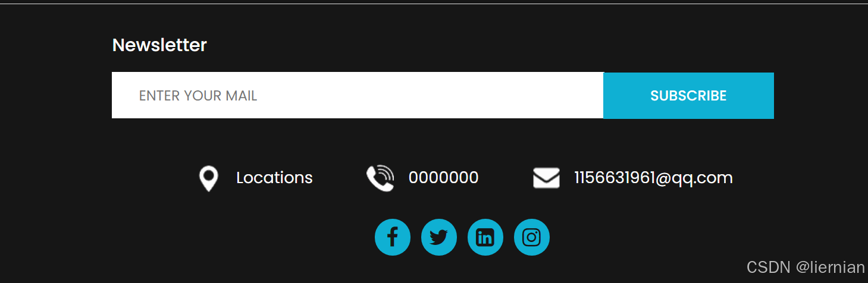Viewport: 868px width, 283px height.
Task: Select the blue circle around Facebook
Action: click(x=392, y=237)
